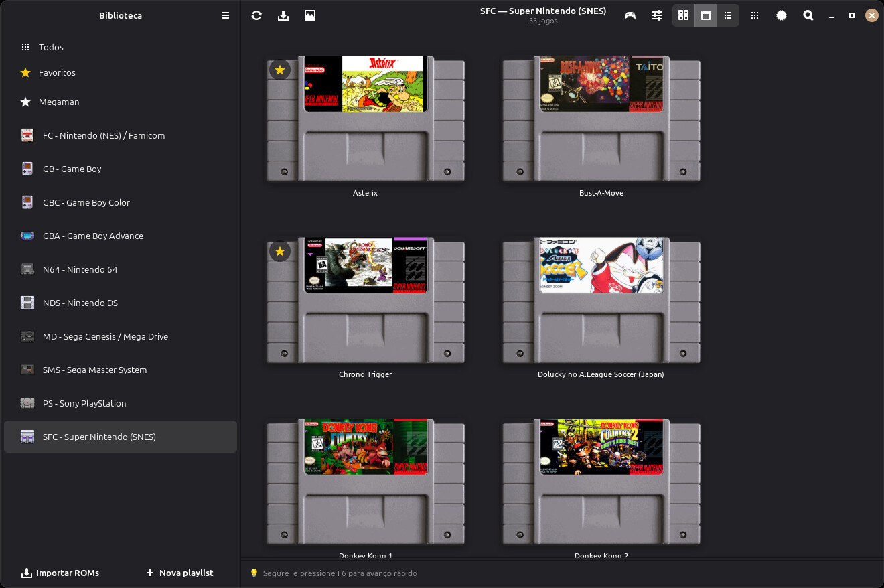Open the image/cover art icon
Image resolution: width=884 pixels, height=588 pixels.
[310, 15]
